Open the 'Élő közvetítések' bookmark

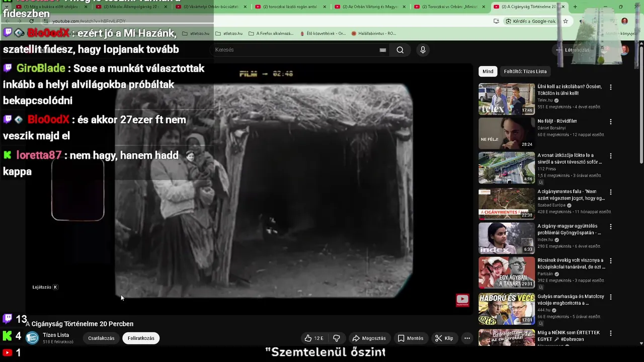tap(323, 33)
